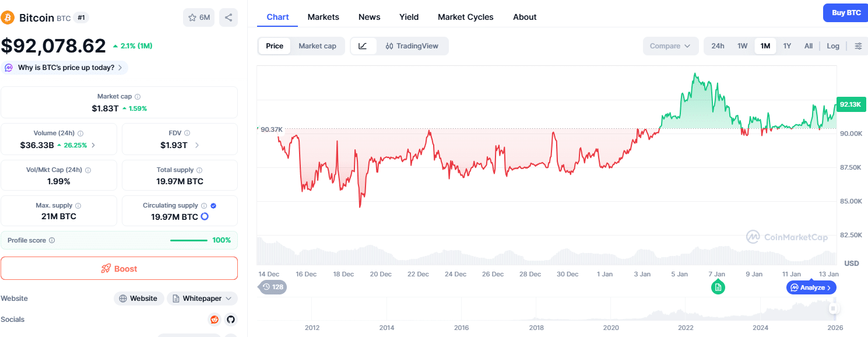Open the Reddit social icon
This screenshot has width=868, height=337.
[x=215, y=320]
